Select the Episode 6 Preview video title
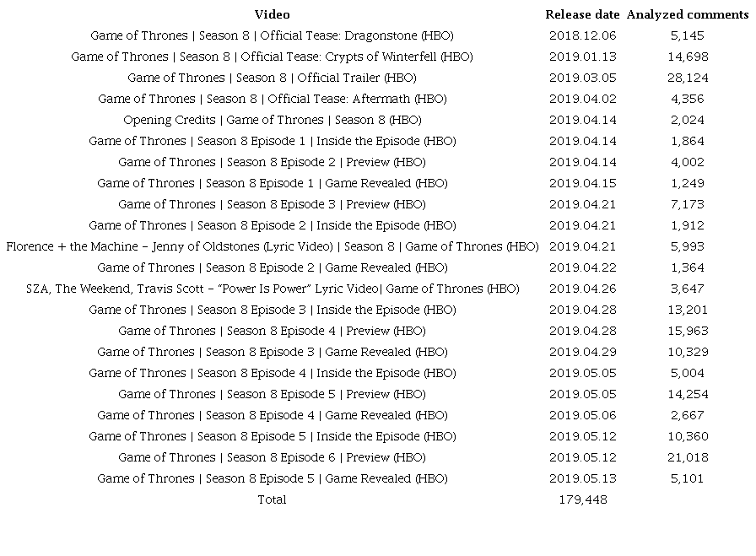The height and width of the screenshot is (556, 756). click(272, 457)
